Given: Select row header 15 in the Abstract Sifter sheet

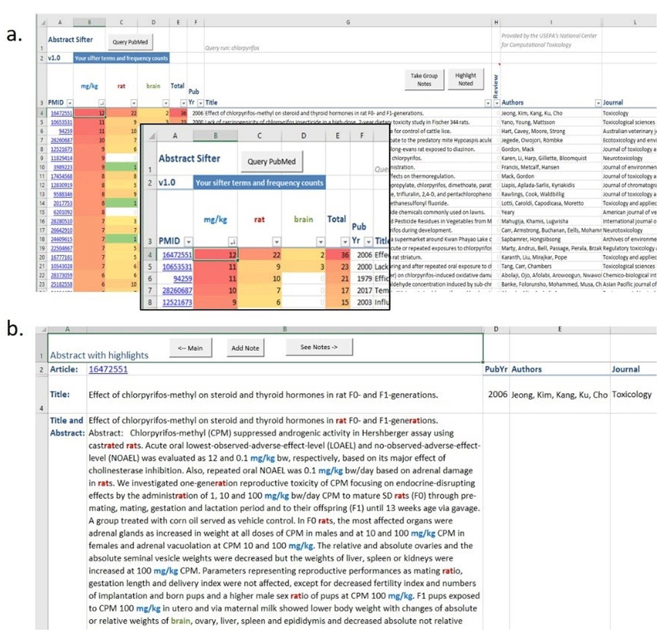Looking at the screenshot, I should [x=42, y=212].
